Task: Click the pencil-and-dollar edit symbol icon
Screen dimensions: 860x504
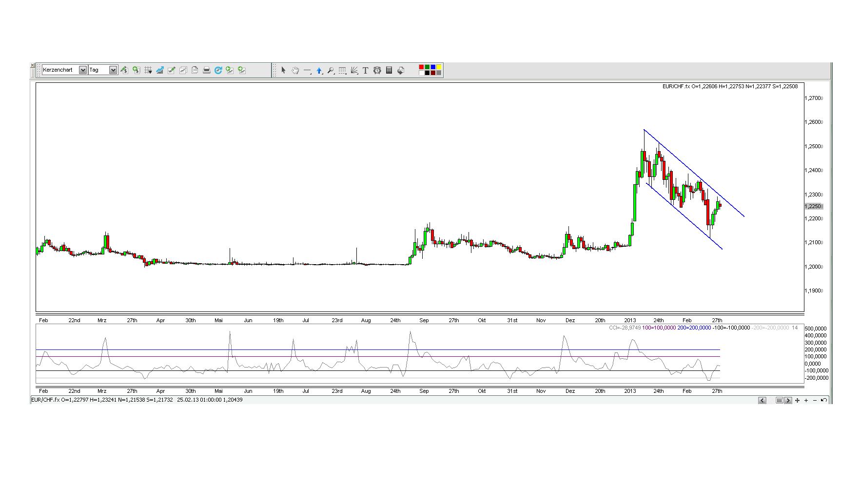Action: click(x=124, y=70)
